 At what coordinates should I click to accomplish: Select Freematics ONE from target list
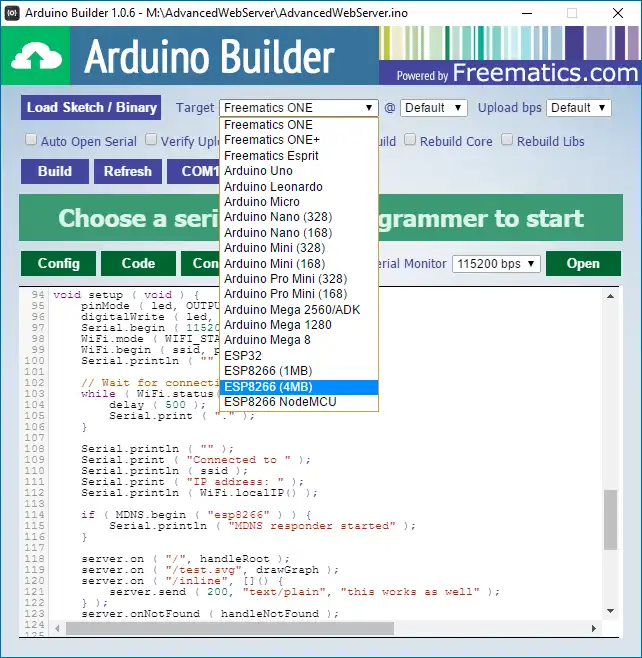(299, 125)
